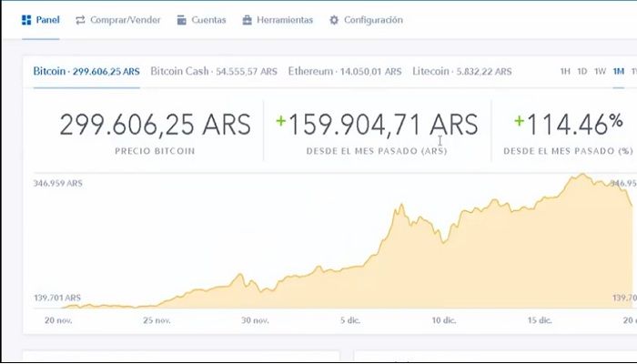Set chart range to 1D
The image size is (637, 364).
(x=582, y=71)
